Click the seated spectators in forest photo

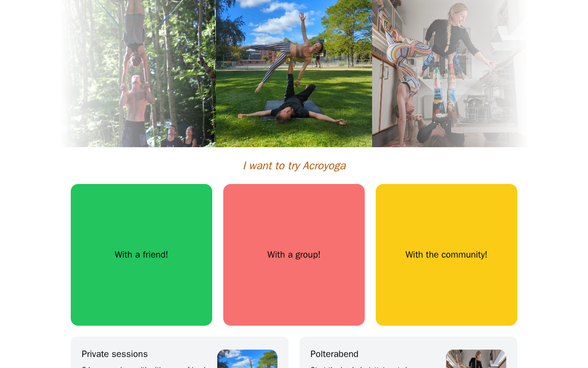pyautogui.click(x=180, y=136)
